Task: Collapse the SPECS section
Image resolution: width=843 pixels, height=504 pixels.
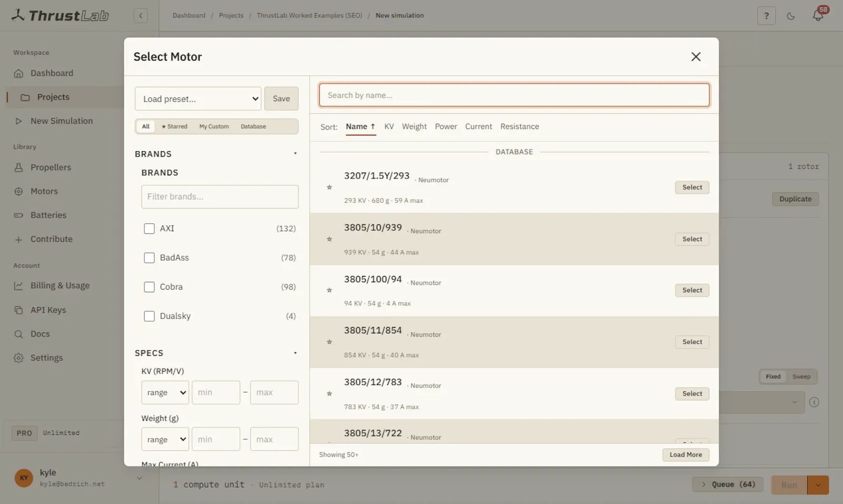Action: 295,353
